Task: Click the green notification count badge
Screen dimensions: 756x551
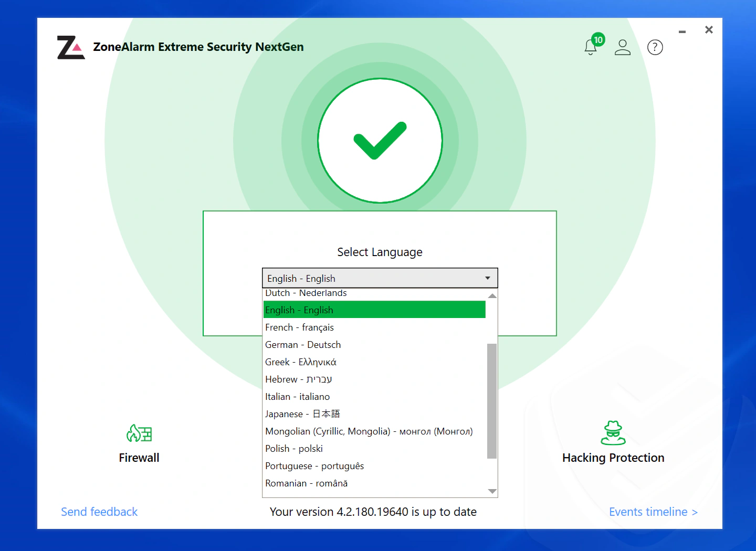Action: pyautogui.click(x=598, y=39)
